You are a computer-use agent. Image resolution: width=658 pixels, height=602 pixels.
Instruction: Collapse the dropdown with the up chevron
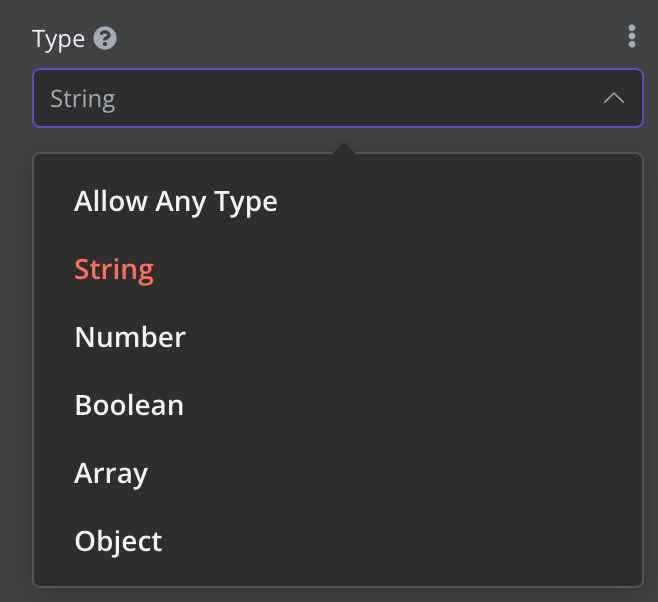pos(613,98)
